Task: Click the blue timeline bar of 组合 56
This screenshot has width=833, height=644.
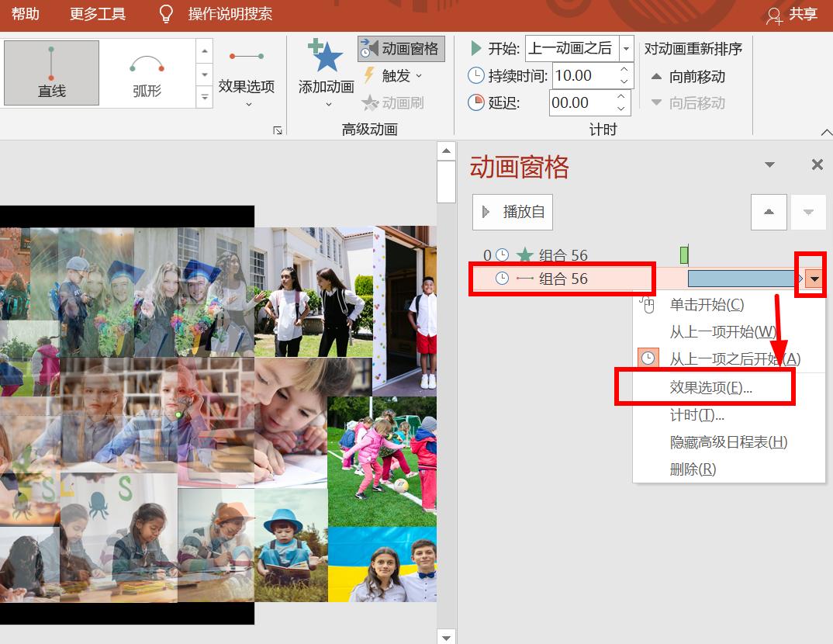Action: [x=739, y=277]
